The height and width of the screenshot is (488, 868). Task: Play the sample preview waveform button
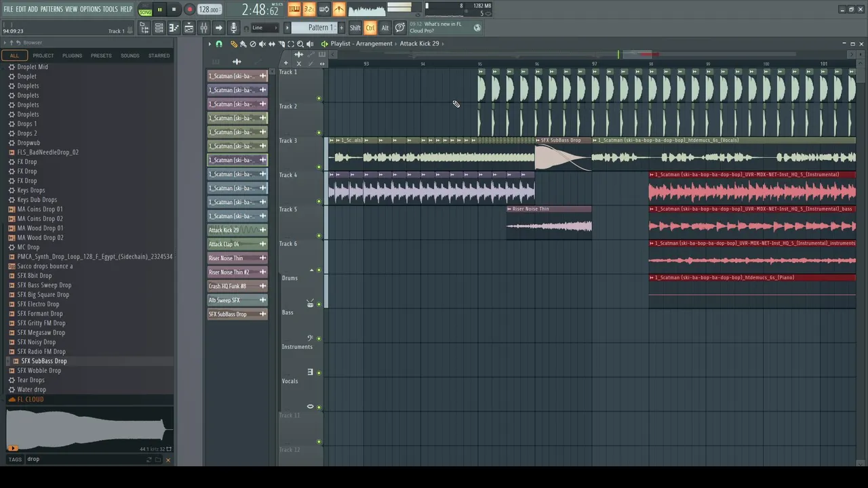(12, 448)
